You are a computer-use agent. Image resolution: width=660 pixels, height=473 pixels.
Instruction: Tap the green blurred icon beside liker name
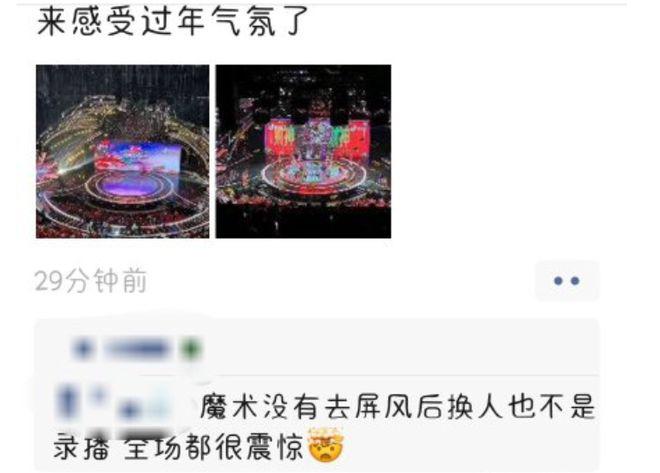pos(191,349)
